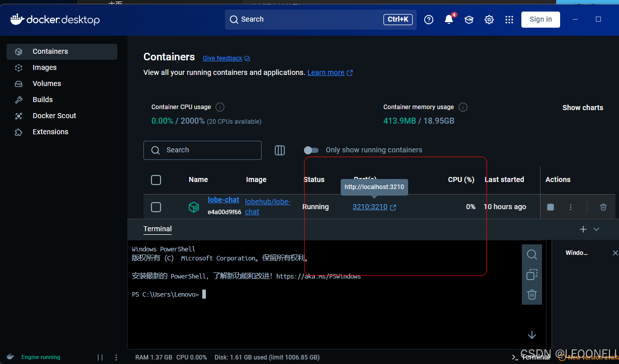Screen dimensions: 619x364
Task: Toggle Only show running containers
Action: click(312, 150)
